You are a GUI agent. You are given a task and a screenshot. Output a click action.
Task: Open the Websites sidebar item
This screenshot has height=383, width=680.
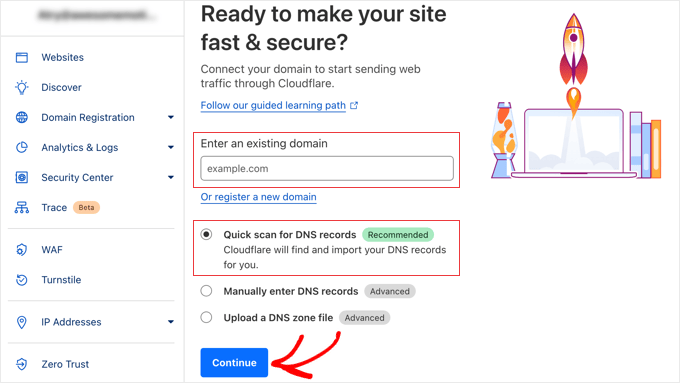click(x=62, y=57)
